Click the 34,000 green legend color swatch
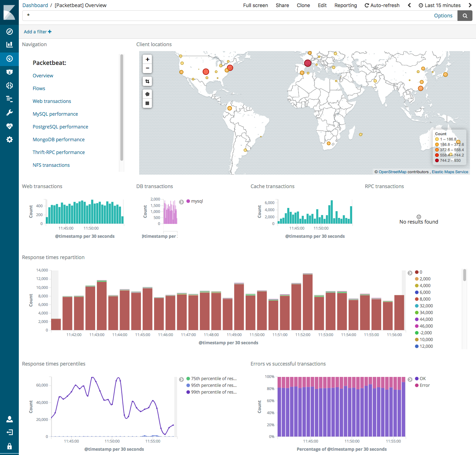This screenshot has width=476, height=455. click(416, 312)
